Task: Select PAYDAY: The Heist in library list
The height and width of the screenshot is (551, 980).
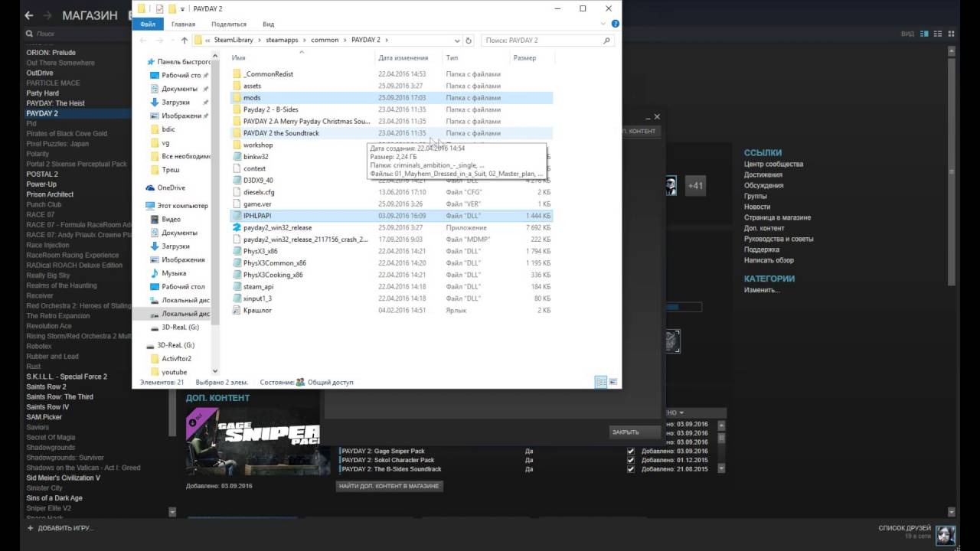Action: pyautogui.click(x=55, y=103)
